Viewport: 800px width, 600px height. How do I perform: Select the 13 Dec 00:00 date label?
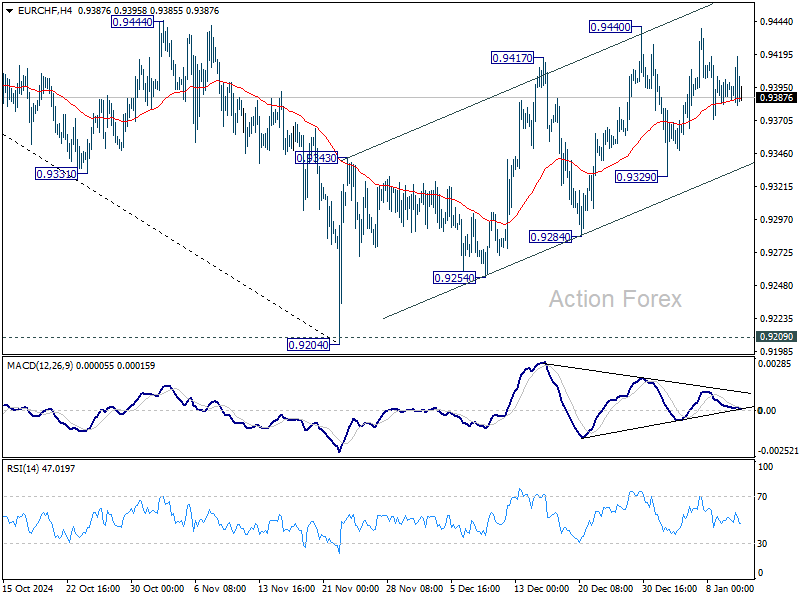542,591
